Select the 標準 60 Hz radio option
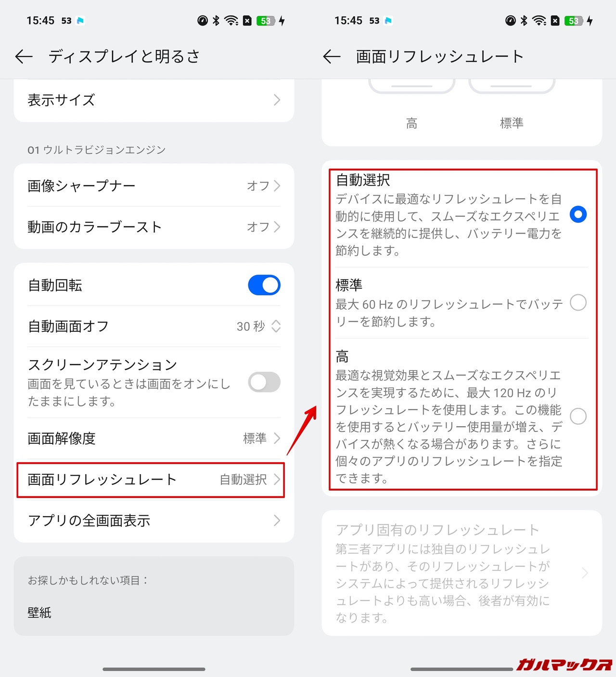Image resolution: width=616 pixels, height=677 pixels. 578,303
